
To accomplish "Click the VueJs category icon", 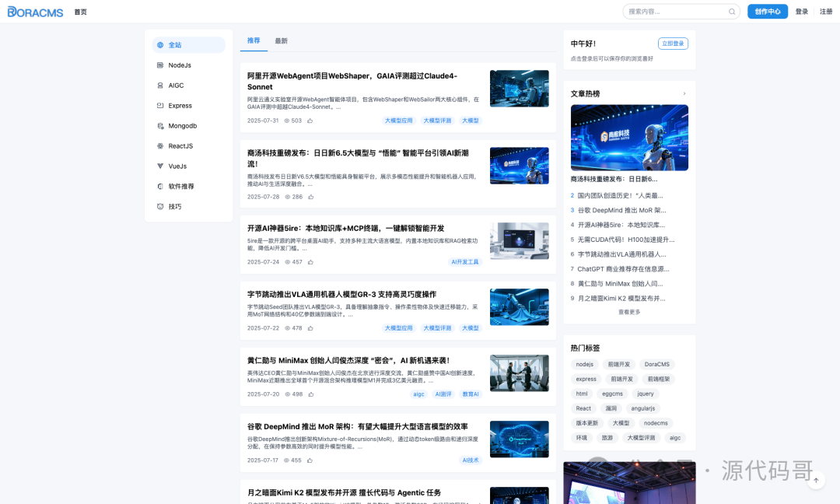I will pos(160,166).
